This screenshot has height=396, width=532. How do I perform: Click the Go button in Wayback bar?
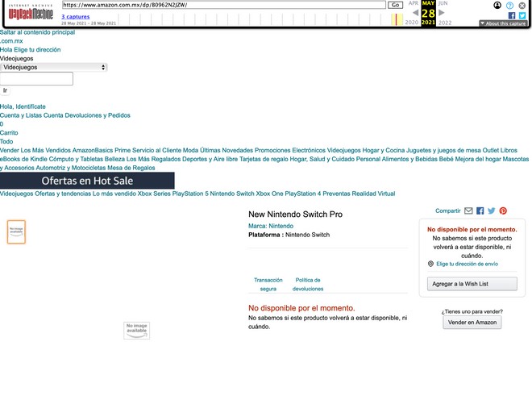click(395, 5)
